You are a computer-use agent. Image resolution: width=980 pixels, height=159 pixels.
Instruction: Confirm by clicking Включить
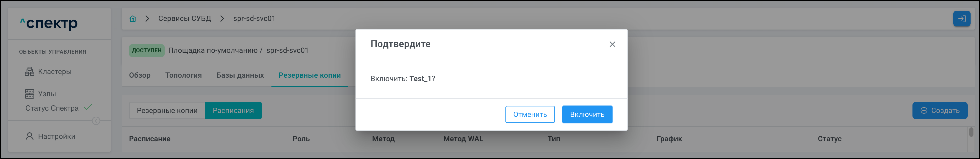tap(587, 115)
